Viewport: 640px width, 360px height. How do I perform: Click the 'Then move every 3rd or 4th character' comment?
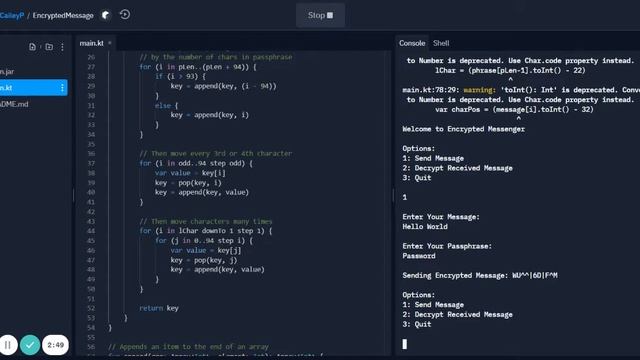tap(216, 153)
